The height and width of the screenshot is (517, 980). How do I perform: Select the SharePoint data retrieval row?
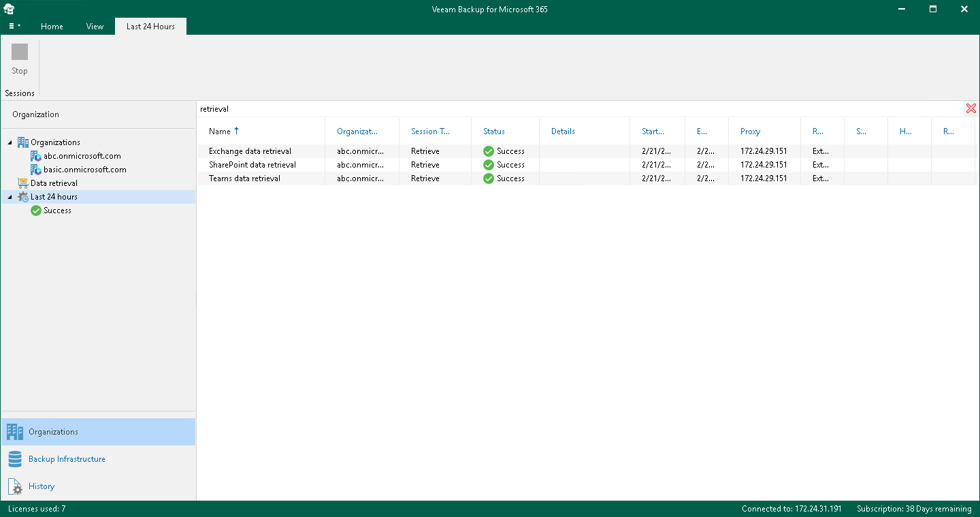coord(587,165)
